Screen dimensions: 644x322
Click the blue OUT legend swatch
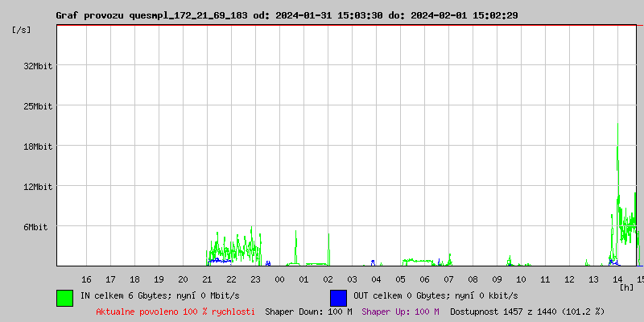click(x=338, y=298)
